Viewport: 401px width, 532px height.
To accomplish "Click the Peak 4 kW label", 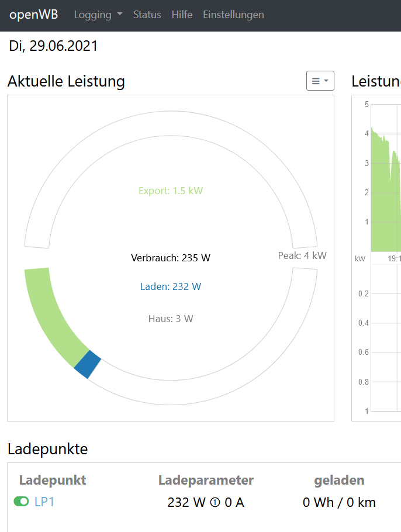I will click(x=302, y=255).
